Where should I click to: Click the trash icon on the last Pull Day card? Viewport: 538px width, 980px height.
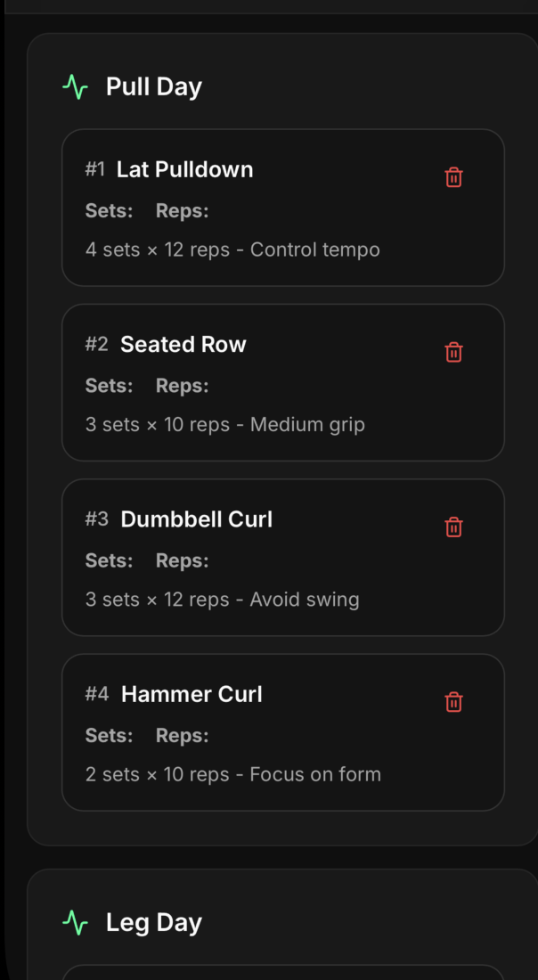tap(453, 702)
